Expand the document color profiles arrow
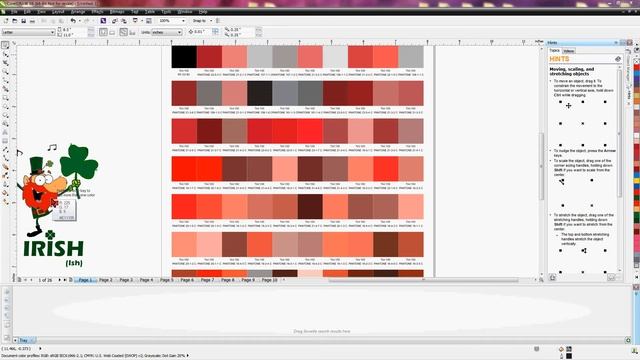640x360 pixels. pos(188,356)
